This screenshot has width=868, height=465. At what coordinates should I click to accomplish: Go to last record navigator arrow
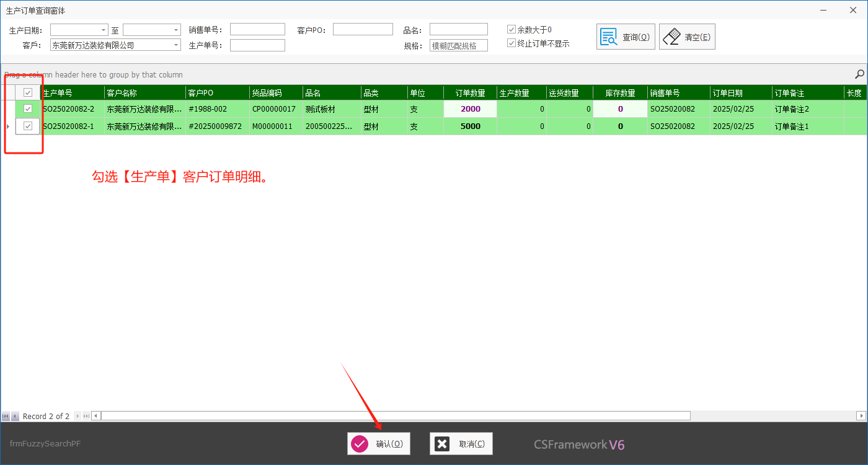pos(86,416)
